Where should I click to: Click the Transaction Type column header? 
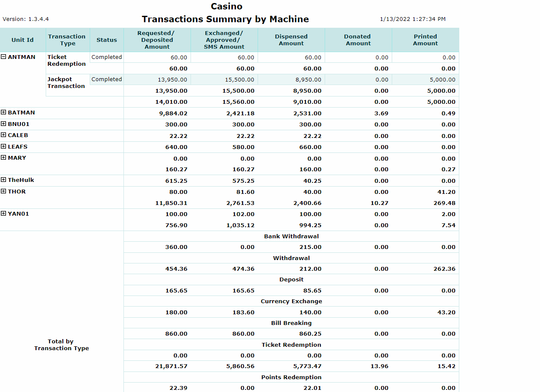coord(67,40)
